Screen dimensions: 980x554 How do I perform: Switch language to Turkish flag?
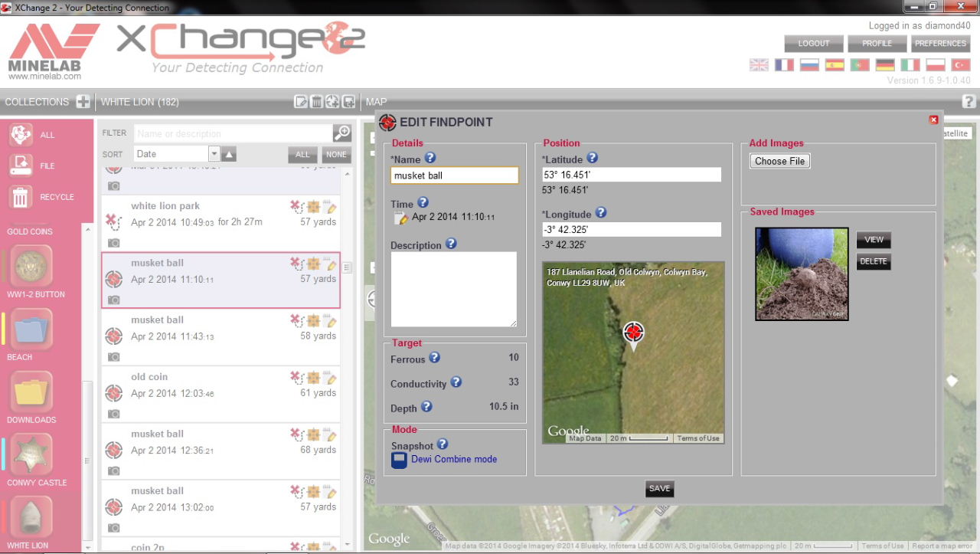pyautogui.click(x=960, y=65)
